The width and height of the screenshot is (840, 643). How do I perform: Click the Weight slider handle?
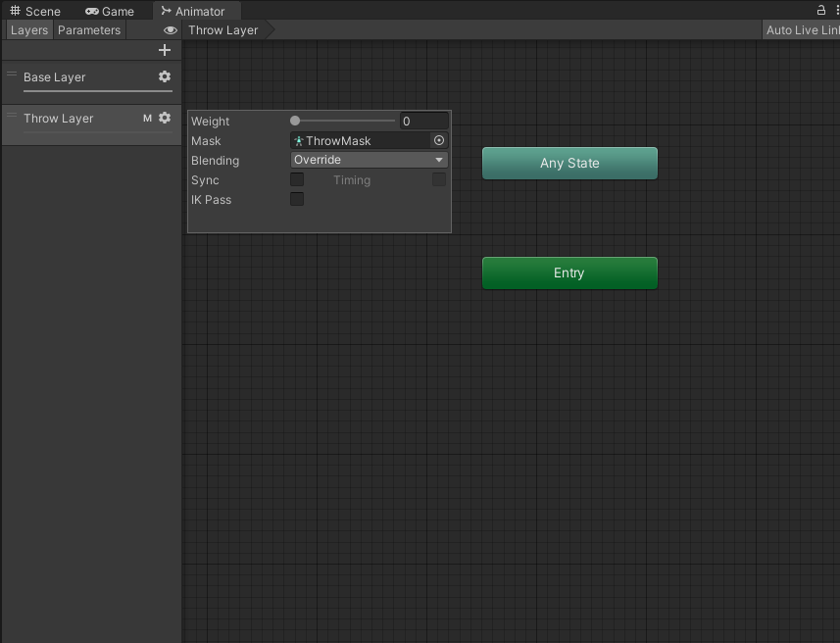click(x=295, y=122)
